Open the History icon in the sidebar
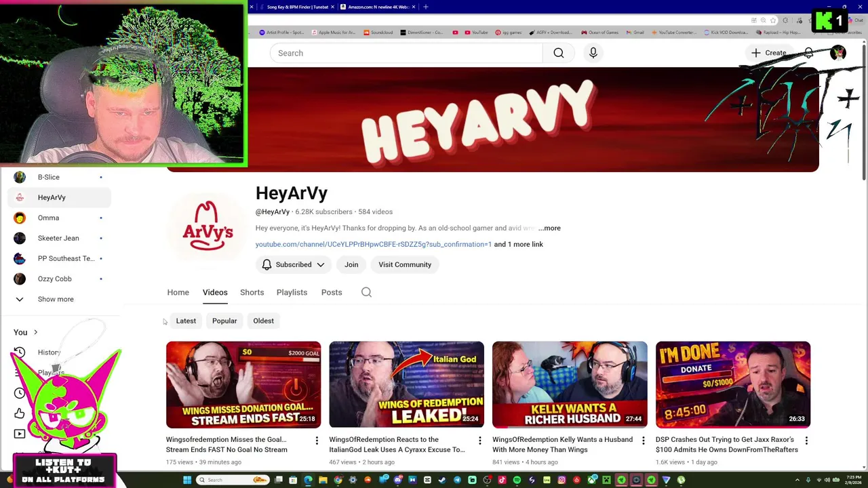 pos(20,352)
